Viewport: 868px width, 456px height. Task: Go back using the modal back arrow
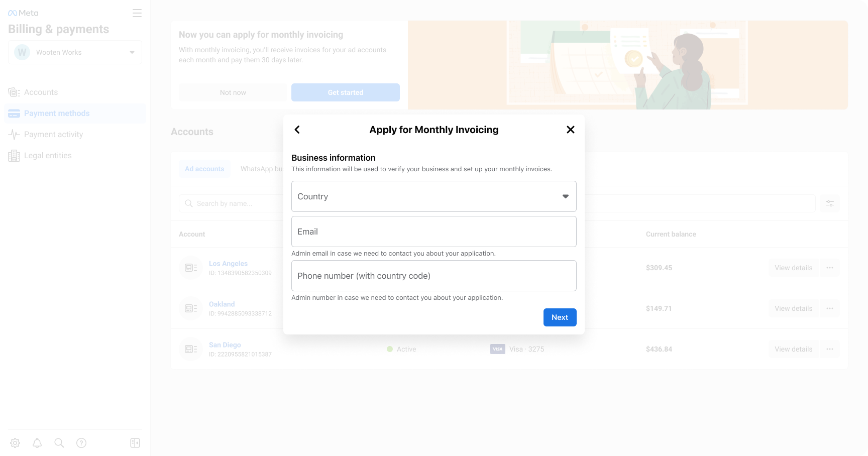(297, 130)
